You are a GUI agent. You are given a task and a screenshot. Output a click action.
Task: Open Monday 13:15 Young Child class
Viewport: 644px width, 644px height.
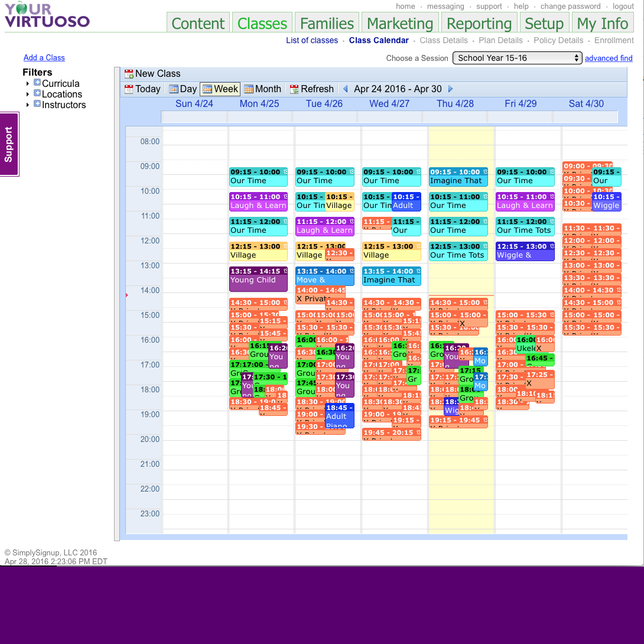(258, 279)
